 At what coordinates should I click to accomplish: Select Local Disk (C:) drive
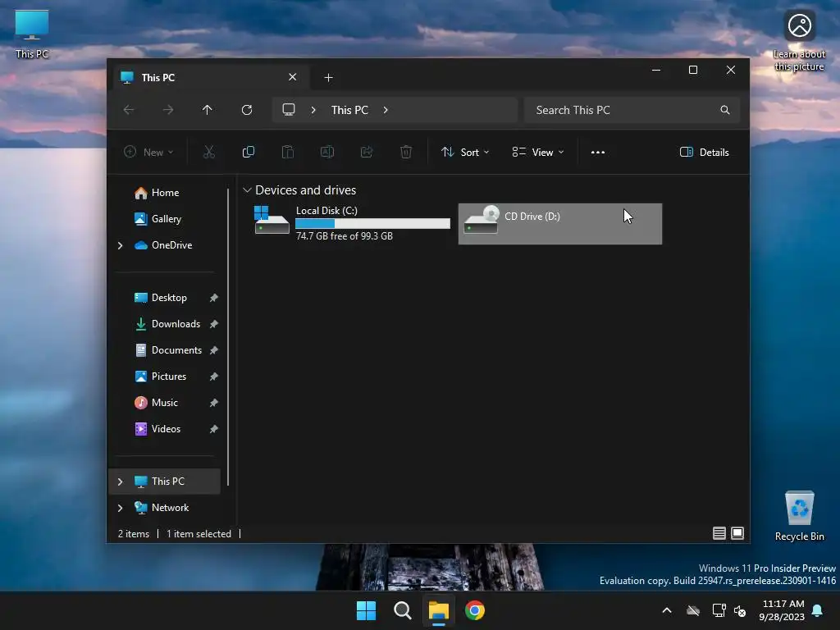352,223
